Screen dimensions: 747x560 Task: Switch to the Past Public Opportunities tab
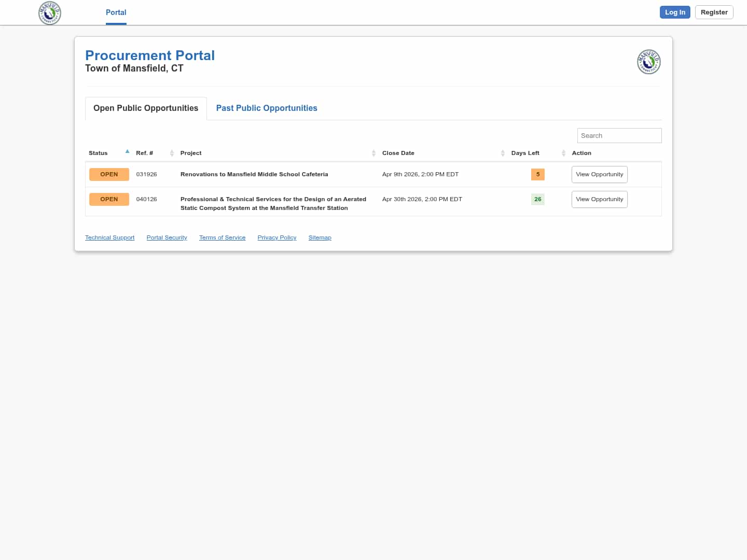point(267,108)
